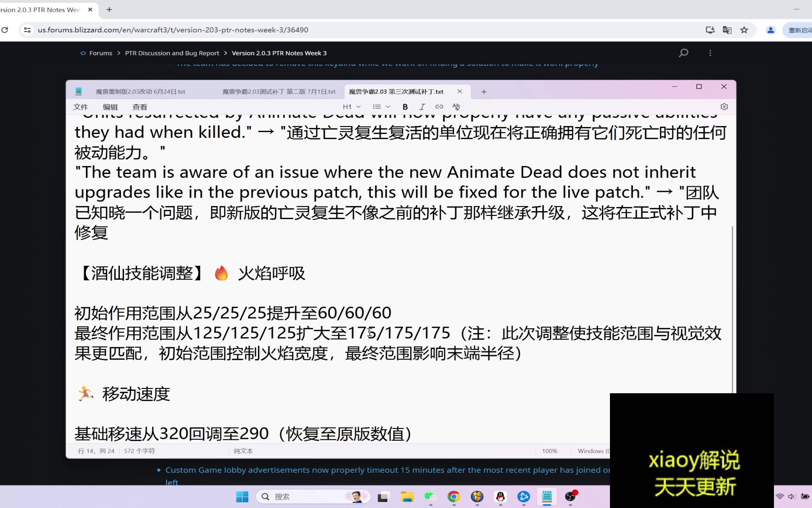Open site information icon in address bar

point(27,30)
